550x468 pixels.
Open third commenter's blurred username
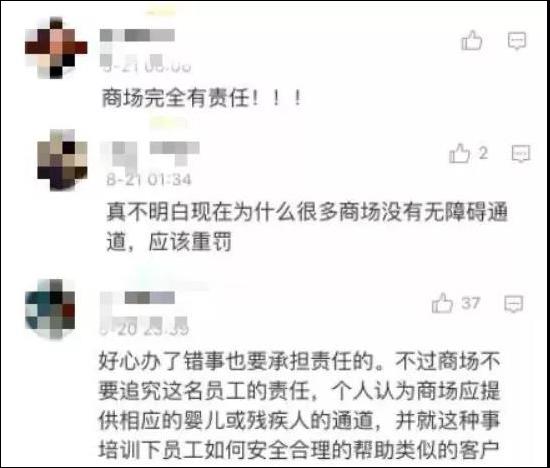138,298
